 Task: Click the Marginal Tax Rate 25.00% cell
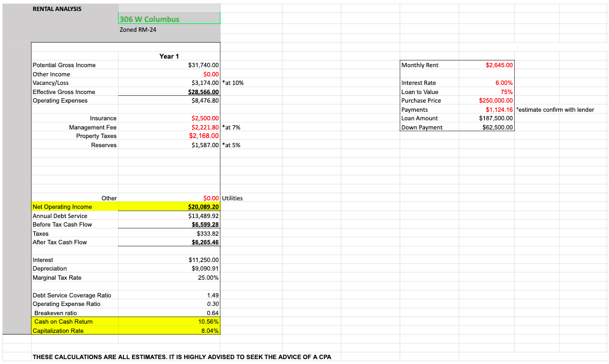tap(206, 278)
